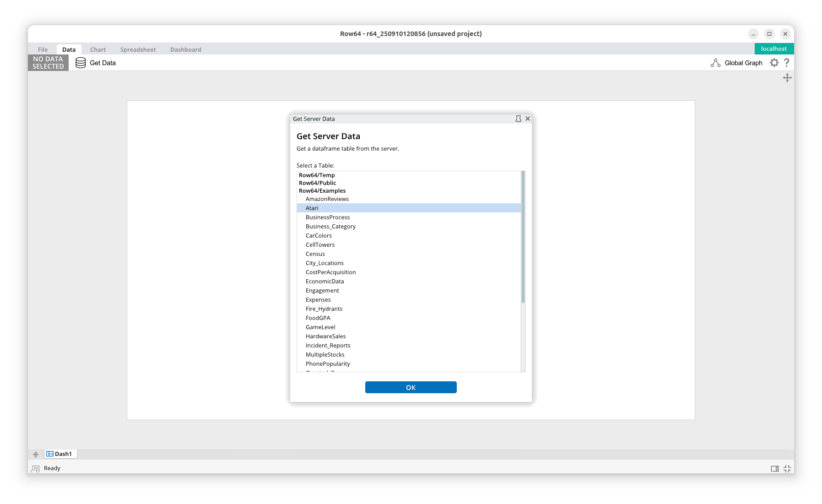Select the CellTowers table

point(320,245)
